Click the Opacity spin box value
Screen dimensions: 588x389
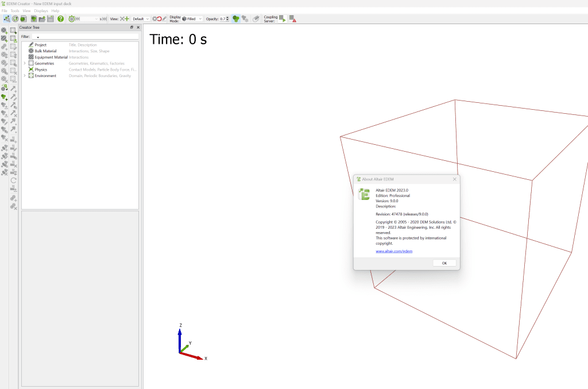222,19
